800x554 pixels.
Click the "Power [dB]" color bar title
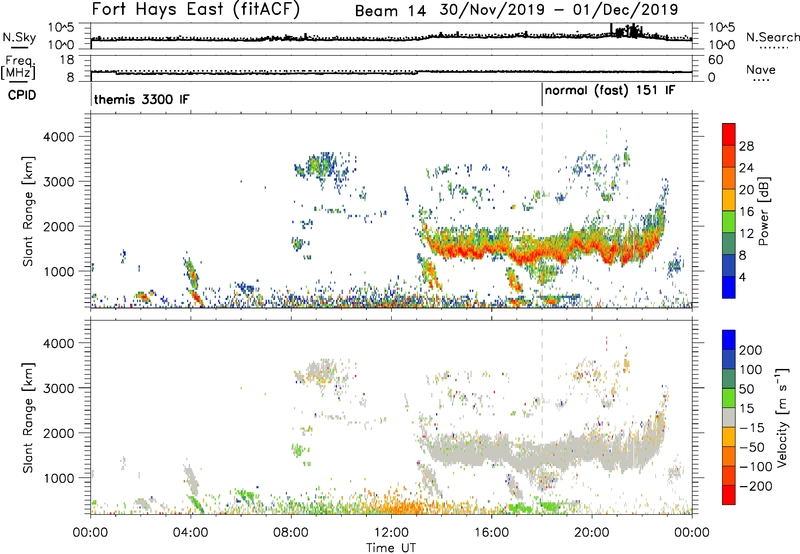(763, 211)
